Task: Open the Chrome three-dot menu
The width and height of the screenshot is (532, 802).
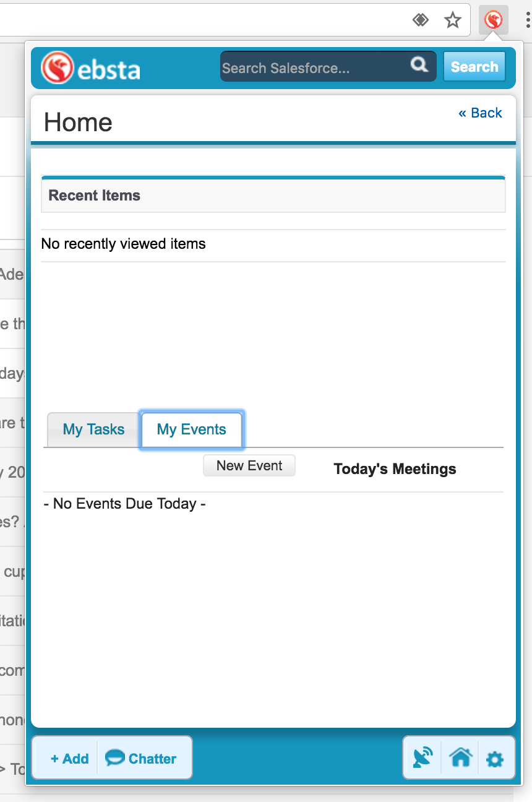Action: tap(527, 20)
